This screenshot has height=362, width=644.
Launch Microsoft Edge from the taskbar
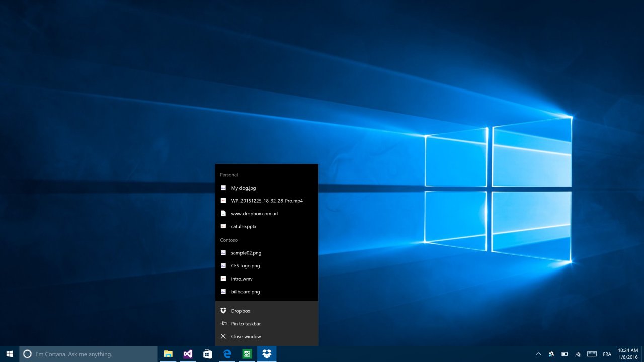point(227,354)
